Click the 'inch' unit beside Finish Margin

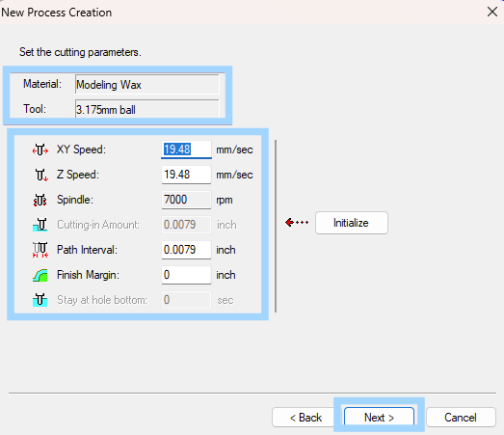point(225,275)
